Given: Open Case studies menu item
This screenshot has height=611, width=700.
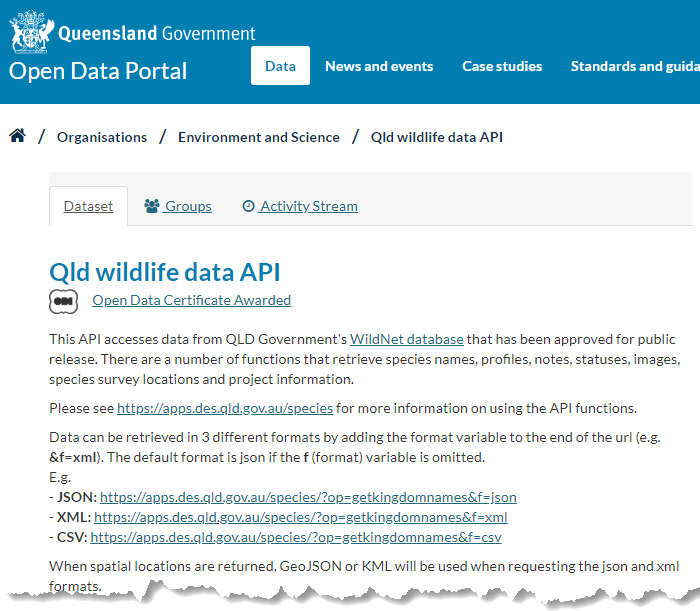Looking at the screenshot, I should point(502,66).
